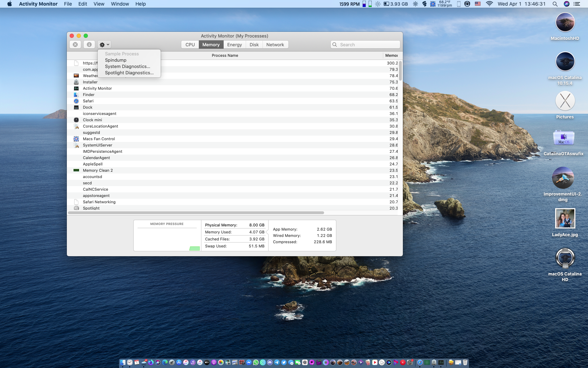The height and width of the screenshot is (368, 588).
Task: Click the US flag input source icon
Action: tap(478, 4)
